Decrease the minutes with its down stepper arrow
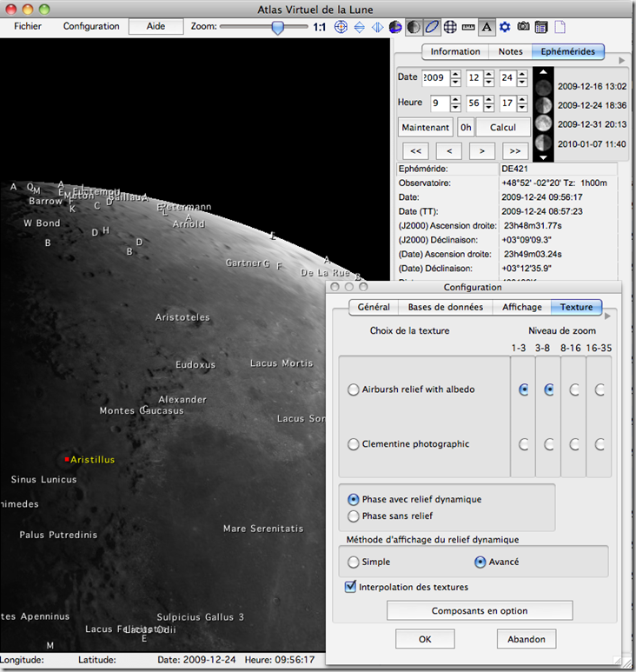The image size is (636, 672). click(489, 108)
